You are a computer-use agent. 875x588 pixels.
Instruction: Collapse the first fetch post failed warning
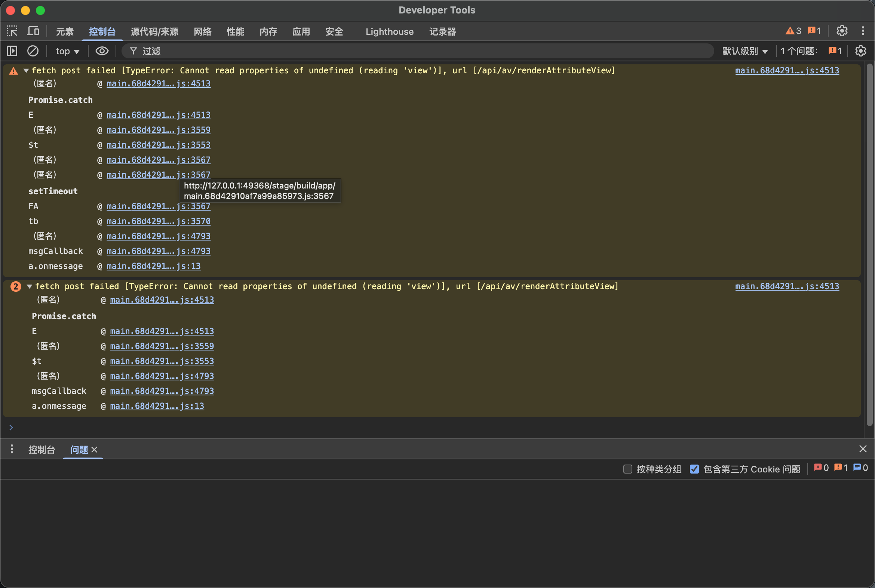click(x=26, y=70)
